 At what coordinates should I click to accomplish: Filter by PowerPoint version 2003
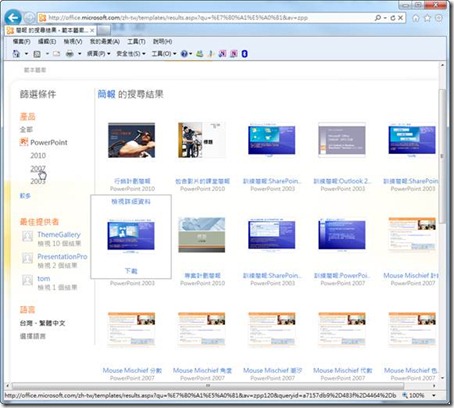tap(38, 181)
